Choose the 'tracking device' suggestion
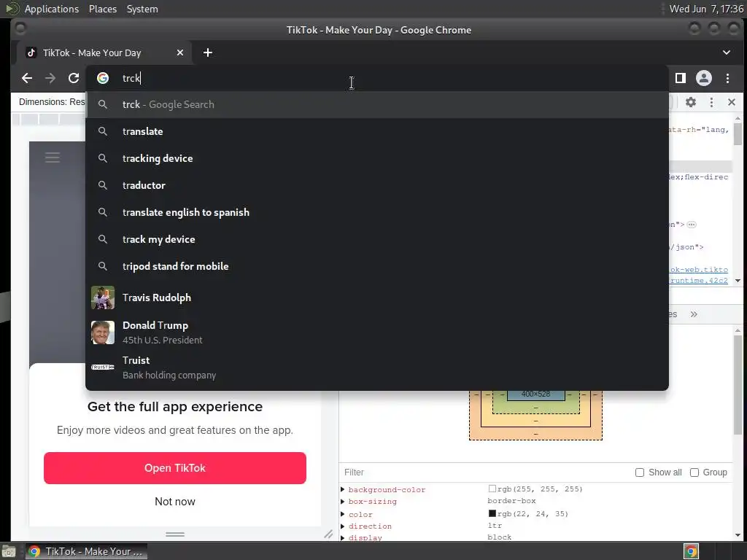The width and height of the screenshot is (747, 560). coord(377,158)
